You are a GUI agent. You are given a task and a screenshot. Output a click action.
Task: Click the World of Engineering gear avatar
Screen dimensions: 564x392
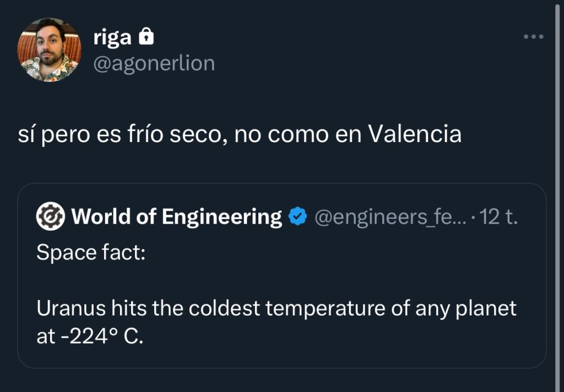(x=51, y=217)
